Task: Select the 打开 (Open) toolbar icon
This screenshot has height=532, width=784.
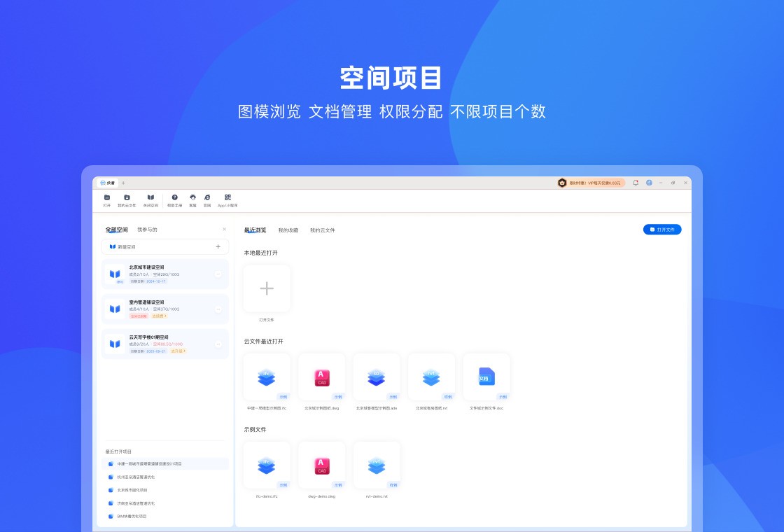Action: pyautogui.click(x=107, y=199)
